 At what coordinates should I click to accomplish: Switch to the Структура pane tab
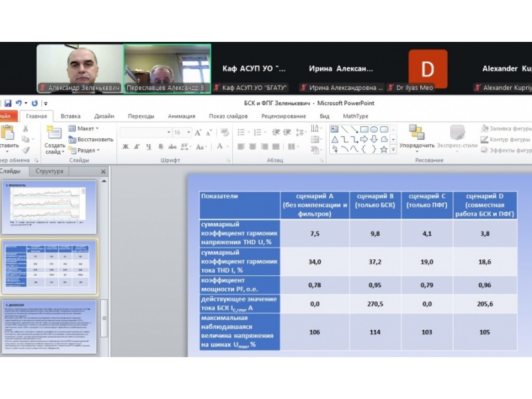pos(49,171)
